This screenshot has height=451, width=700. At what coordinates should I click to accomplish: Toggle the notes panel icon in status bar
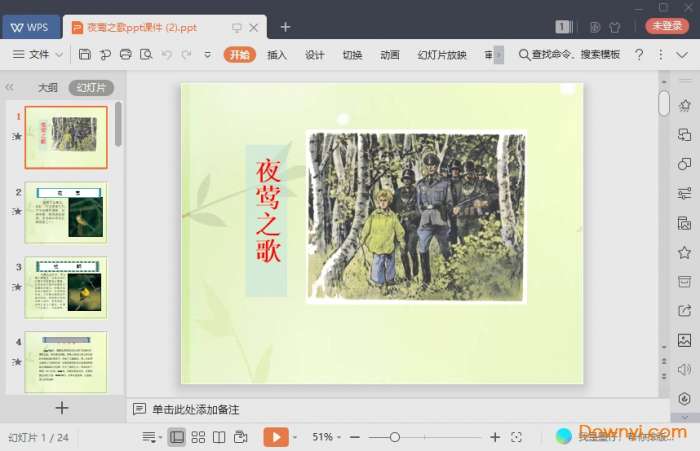pyautogui.click(x=149, y=437)
